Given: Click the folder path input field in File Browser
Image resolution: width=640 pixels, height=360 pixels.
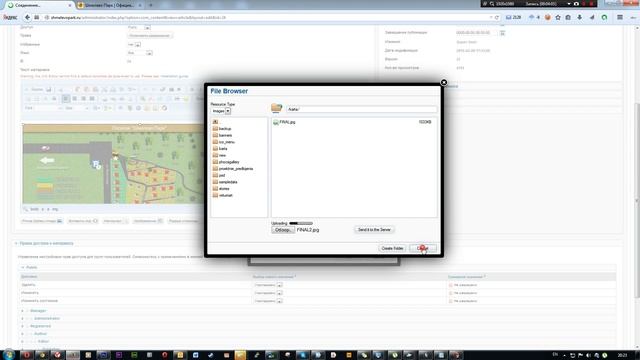Looking at the screenshot, I should pyautogui.click(x=362, y=109).
